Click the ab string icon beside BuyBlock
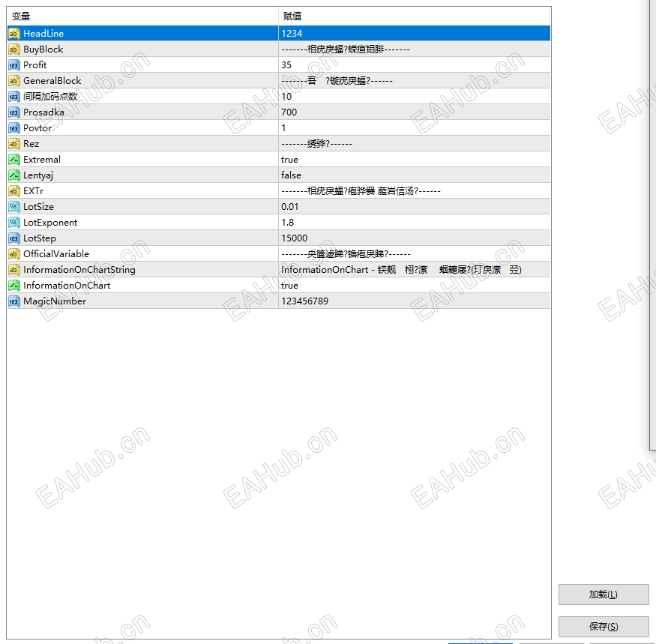The height and width of the screenshot is (644, 656). click(13, 49)
